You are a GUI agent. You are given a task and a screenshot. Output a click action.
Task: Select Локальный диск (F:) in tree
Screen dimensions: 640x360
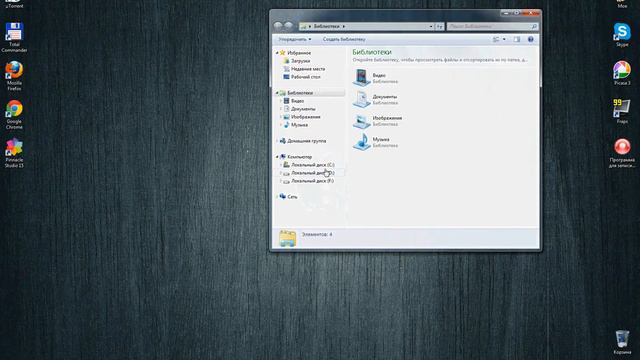[313, 181]
